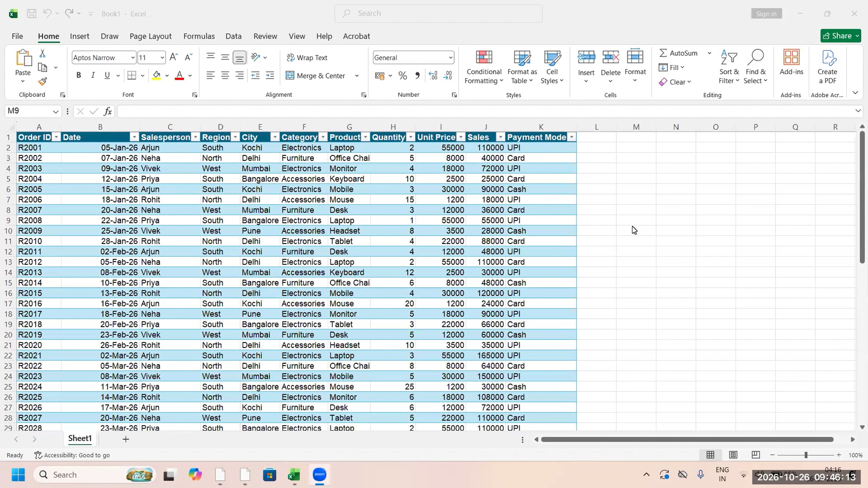
Task: Toggle Underline formatting
Action: [107, 75]
